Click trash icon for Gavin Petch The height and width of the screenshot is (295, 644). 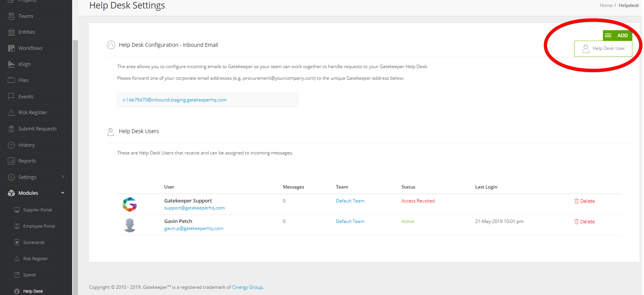(x=576, y=221)
